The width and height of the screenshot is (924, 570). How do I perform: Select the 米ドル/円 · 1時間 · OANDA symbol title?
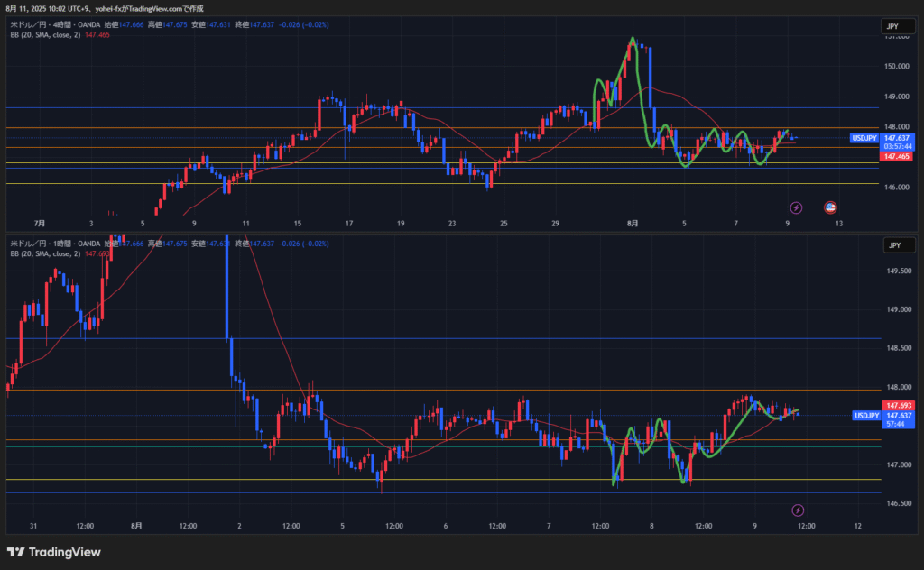[x=55, y=244]
